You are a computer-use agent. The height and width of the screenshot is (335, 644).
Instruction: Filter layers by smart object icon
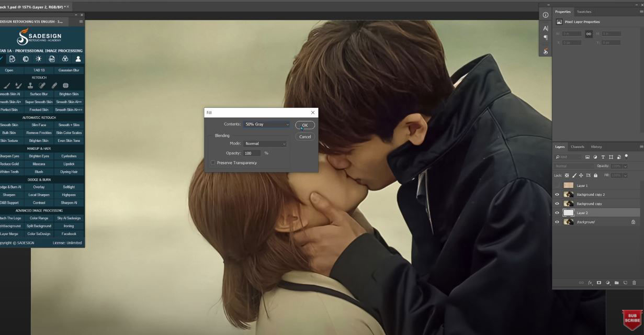tap(619, 157)
